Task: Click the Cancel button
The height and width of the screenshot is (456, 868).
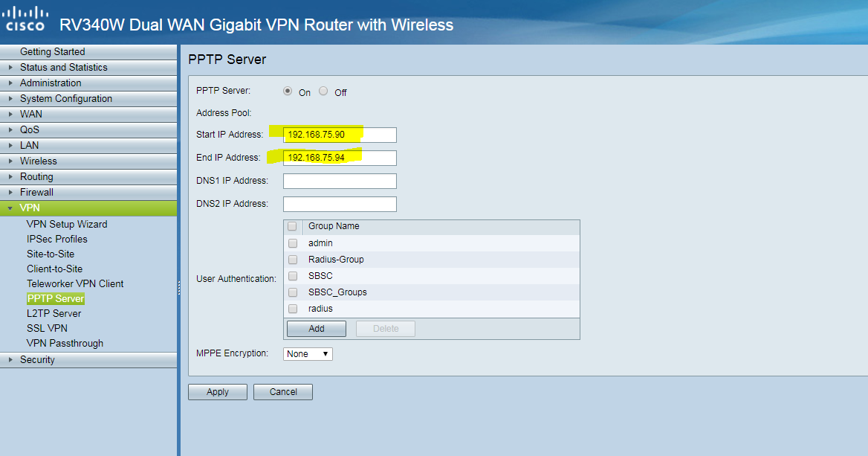Action: 283,392
